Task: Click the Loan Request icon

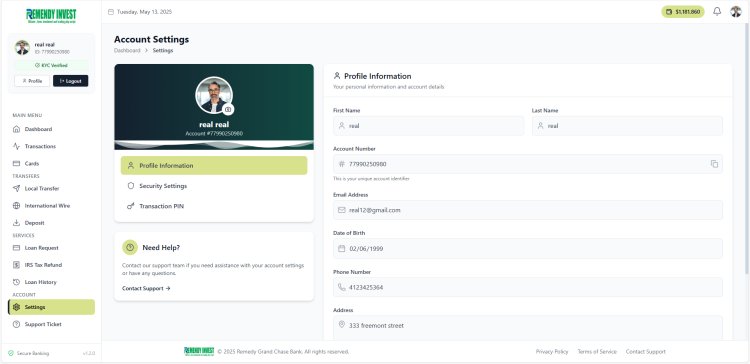Action: coord(16,248)
